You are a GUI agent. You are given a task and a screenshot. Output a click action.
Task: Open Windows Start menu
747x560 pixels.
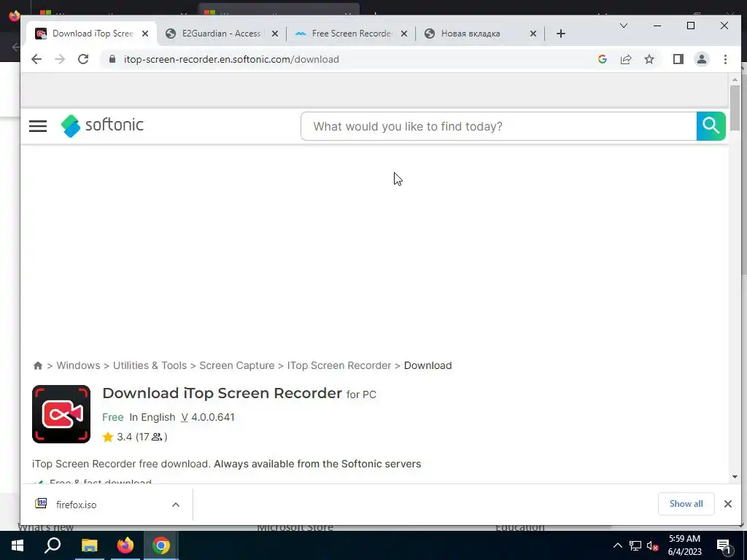[18, 545]
